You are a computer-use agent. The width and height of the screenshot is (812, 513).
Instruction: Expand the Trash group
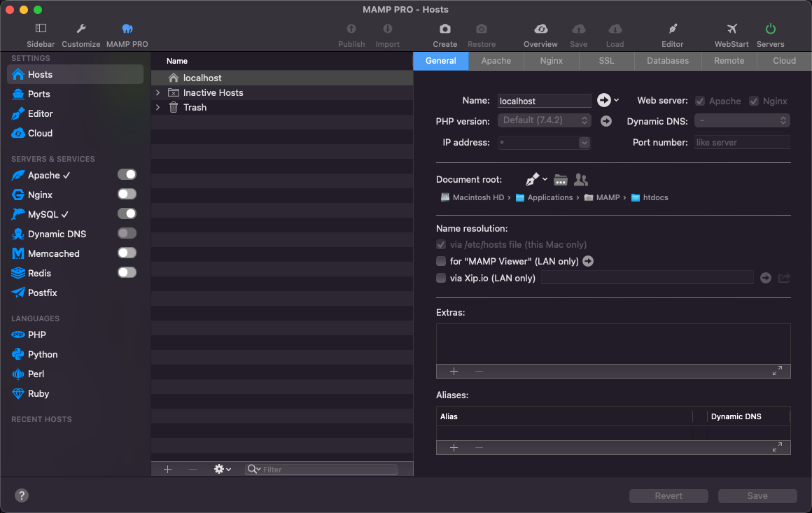(x=158, y=108)
